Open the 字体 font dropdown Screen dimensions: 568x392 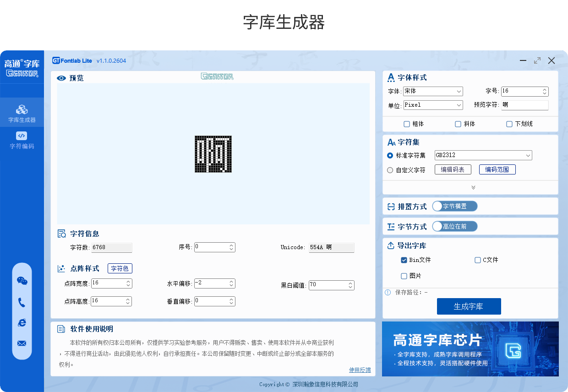(433, 91)
